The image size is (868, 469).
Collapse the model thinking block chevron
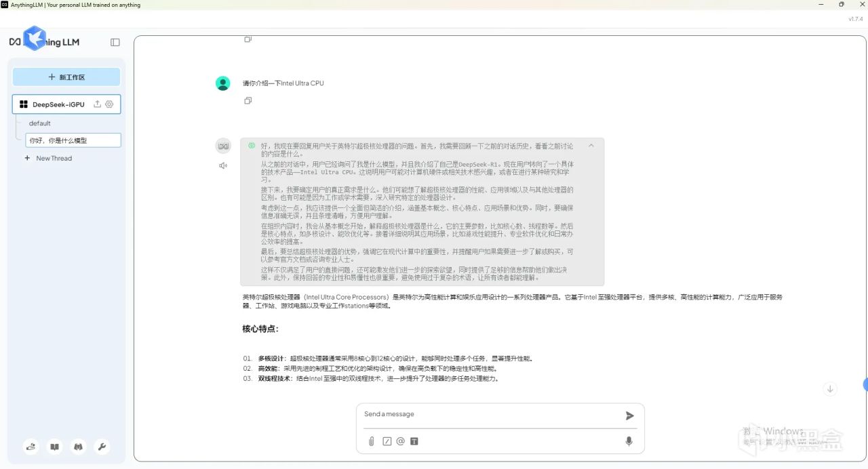[x=591, y=145]
